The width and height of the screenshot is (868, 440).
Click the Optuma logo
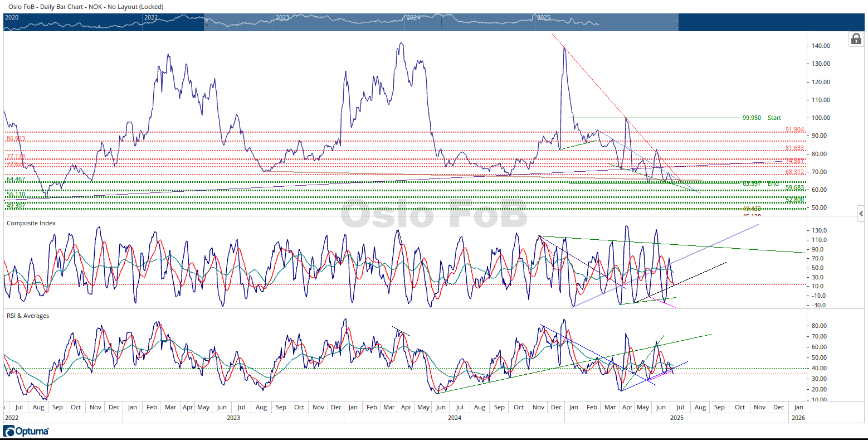click(x=26, y=431)
